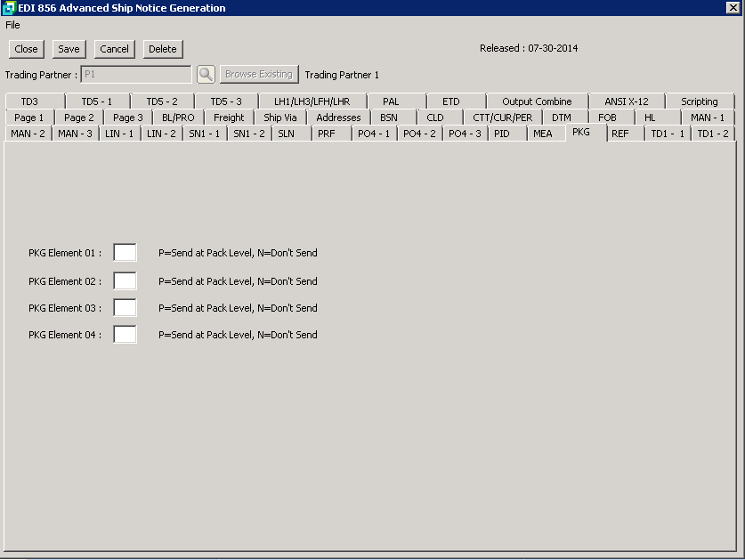Viewport: 745px width, 560px height.
Task: Click the magnifier lookup icon beside Trading Partner
Action: coord(206,75)
